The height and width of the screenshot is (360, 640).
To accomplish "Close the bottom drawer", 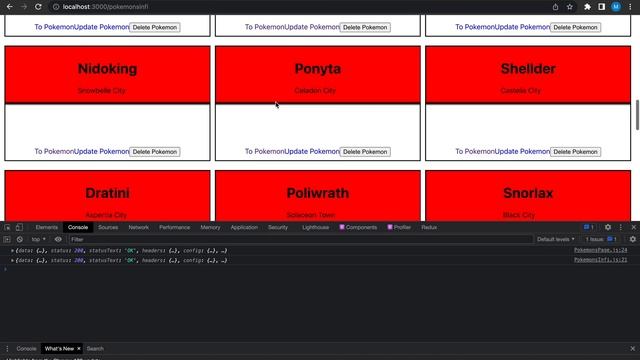I will pyautogui.click(x=633, y=349).
